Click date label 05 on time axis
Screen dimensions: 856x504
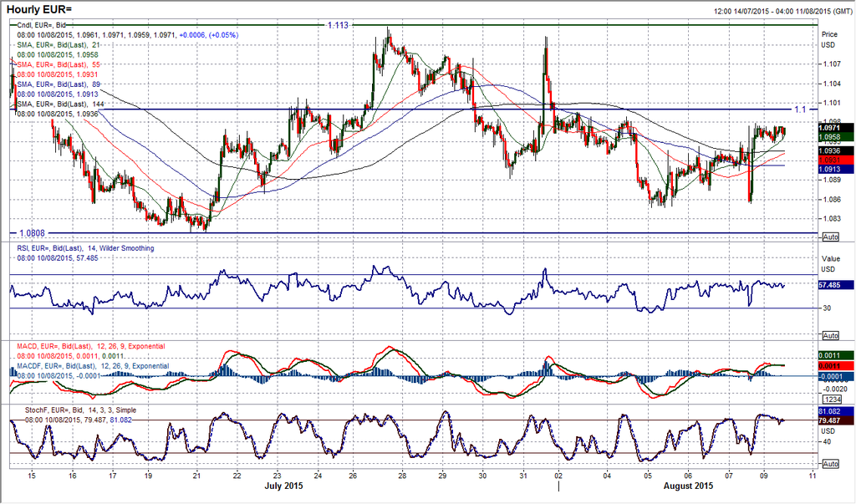[648, 475]
